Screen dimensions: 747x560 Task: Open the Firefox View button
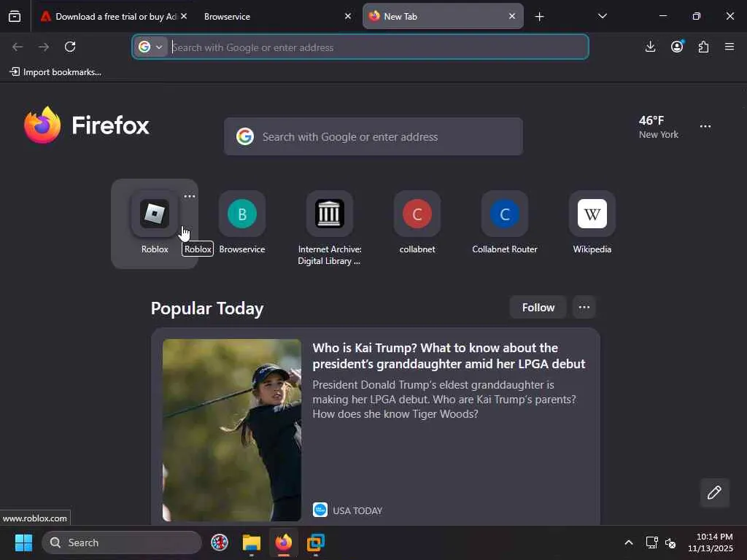[x=15, y=17]
